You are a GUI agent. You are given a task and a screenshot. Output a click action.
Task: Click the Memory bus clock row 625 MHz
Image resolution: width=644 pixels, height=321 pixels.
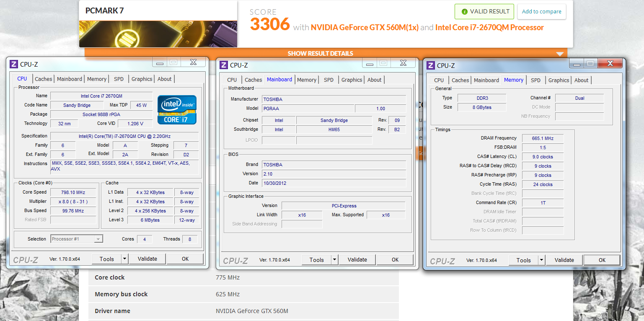[243, 294]
